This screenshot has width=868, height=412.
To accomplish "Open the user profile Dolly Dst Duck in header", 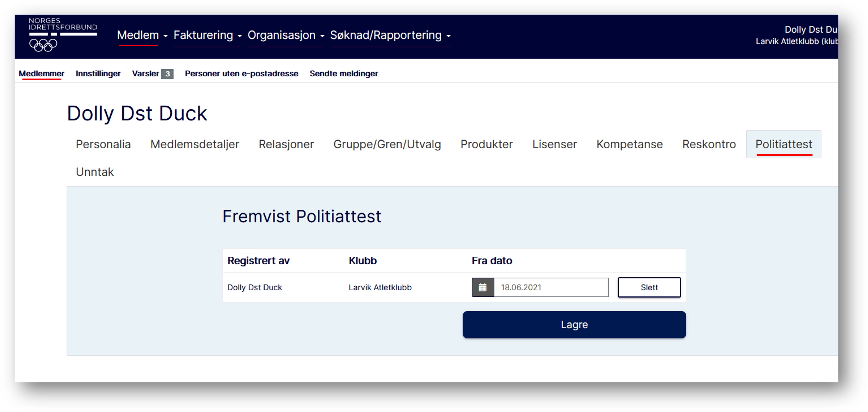I will tap(811, 30).
